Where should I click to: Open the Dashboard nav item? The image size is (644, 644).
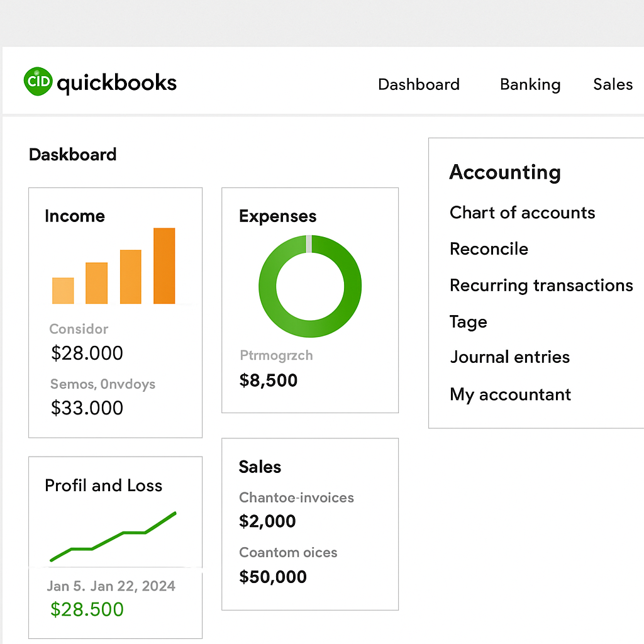point(418,85)
